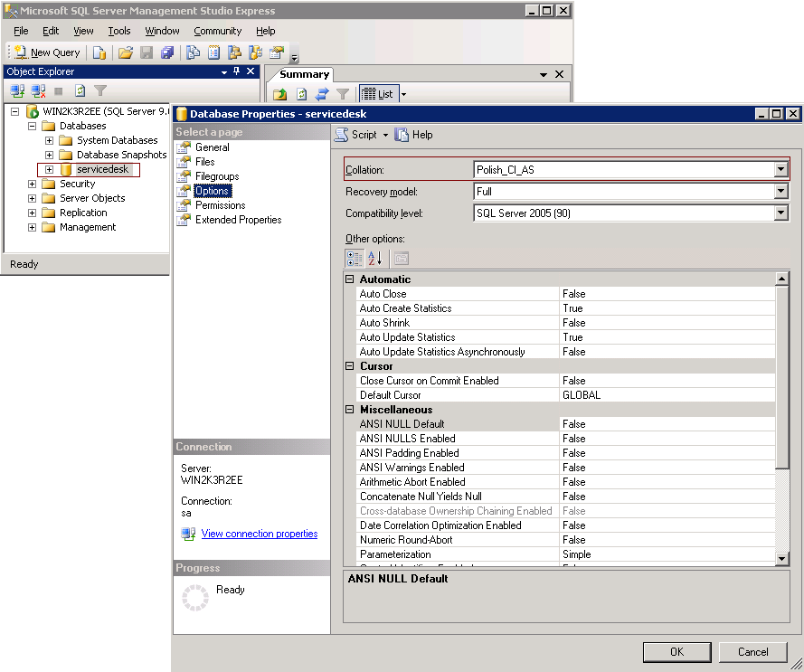Expand the System Databases node

point(49,140)
